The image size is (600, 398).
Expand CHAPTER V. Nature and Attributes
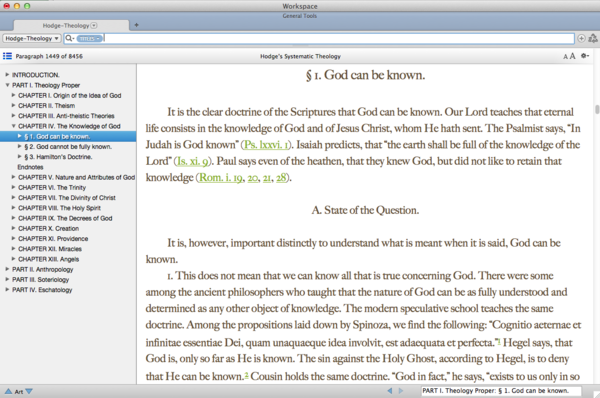13,177
